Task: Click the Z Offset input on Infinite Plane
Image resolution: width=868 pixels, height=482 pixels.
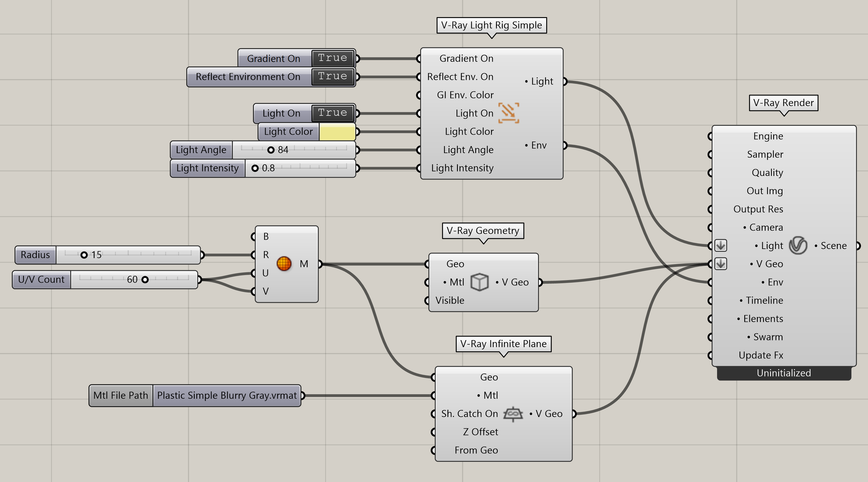Action: click(480, 432)
